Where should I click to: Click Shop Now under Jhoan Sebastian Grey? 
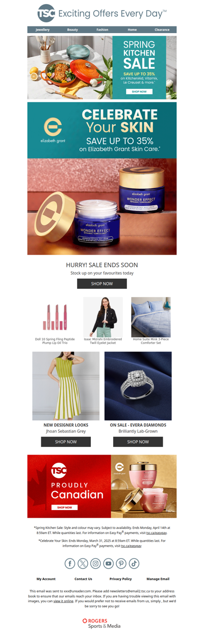pyautogui.click(x=66, y=442)
